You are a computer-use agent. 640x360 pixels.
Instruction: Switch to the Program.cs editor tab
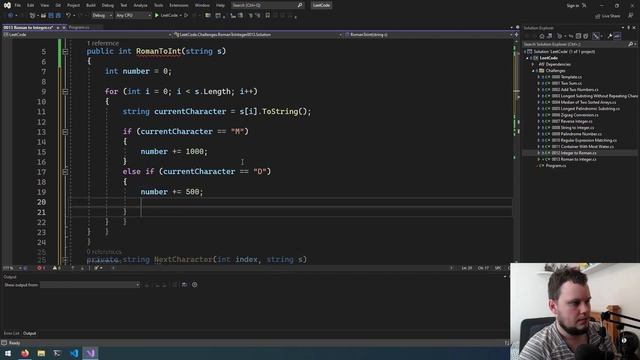pos(79,27)
